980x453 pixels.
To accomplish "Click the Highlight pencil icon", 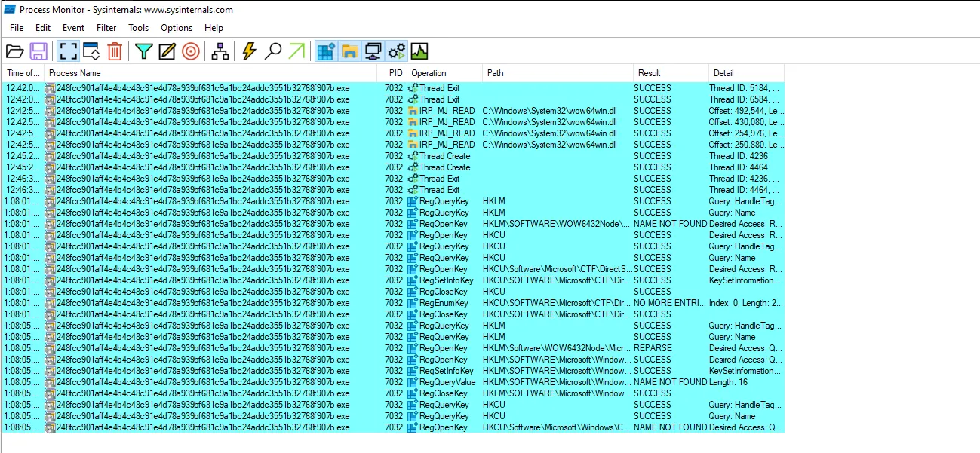I will 167,51.
